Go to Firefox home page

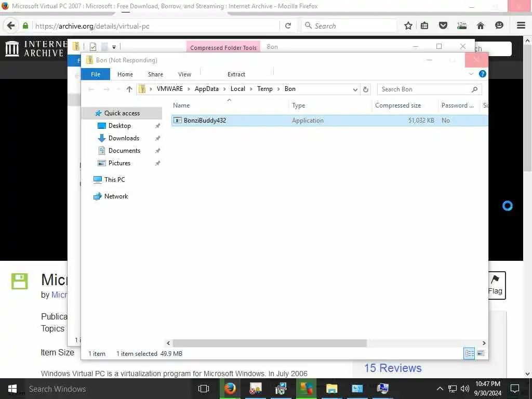(x=481, y=26)
